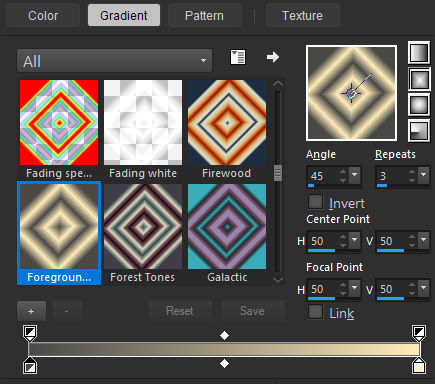Click the minus remove stop button
This screenshot has height=384, width=435.
(67, 311)
